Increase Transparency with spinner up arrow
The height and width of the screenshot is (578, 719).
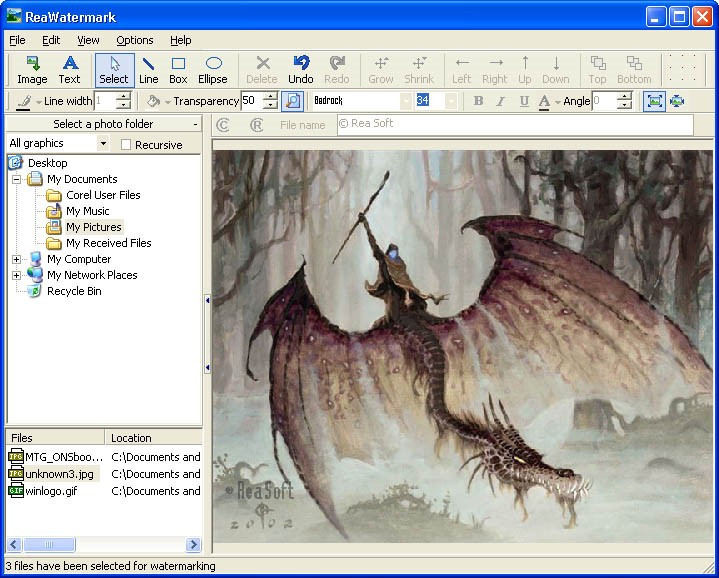(x=271, y=97)
